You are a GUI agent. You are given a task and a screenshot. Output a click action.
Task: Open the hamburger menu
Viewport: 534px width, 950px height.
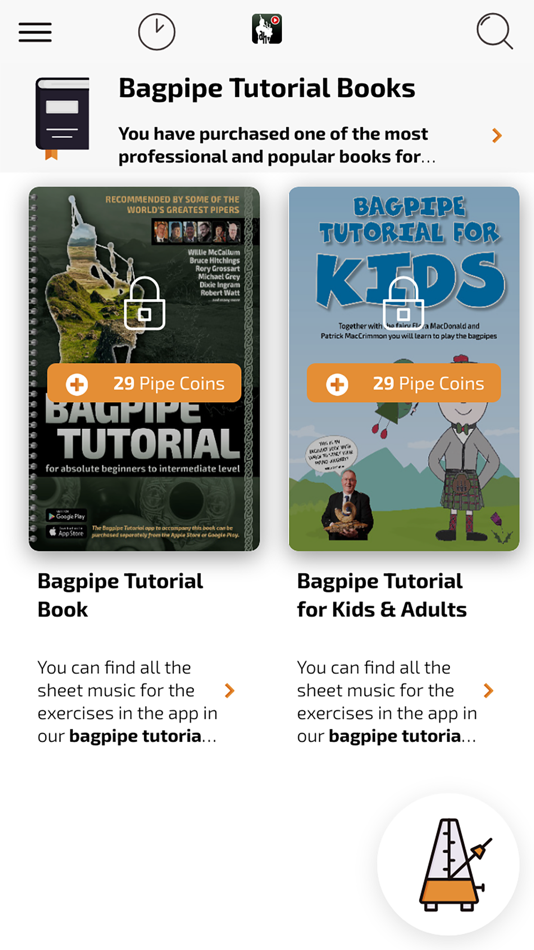(x=35, y=32)
